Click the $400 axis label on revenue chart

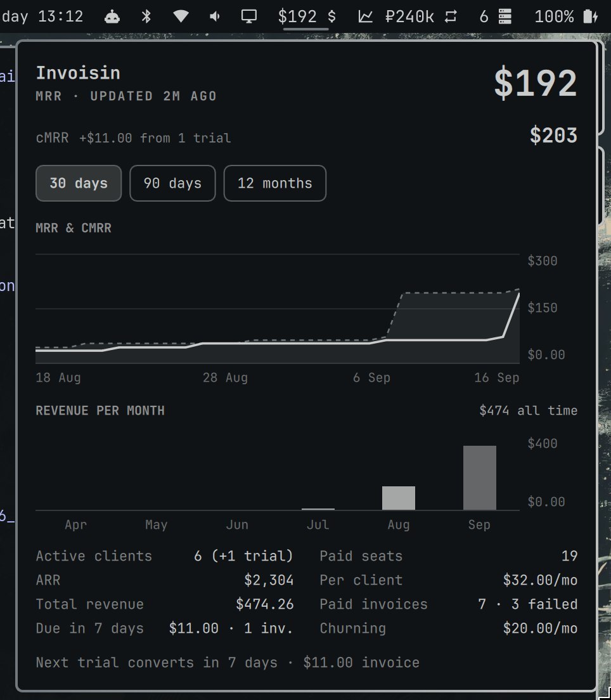(x=543, y=443)
